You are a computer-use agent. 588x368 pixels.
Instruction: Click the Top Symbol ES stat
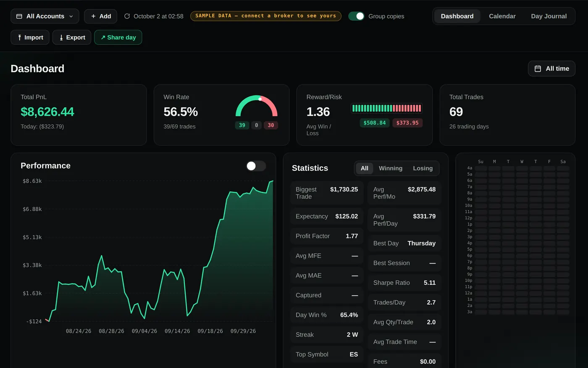pos(327,355)
